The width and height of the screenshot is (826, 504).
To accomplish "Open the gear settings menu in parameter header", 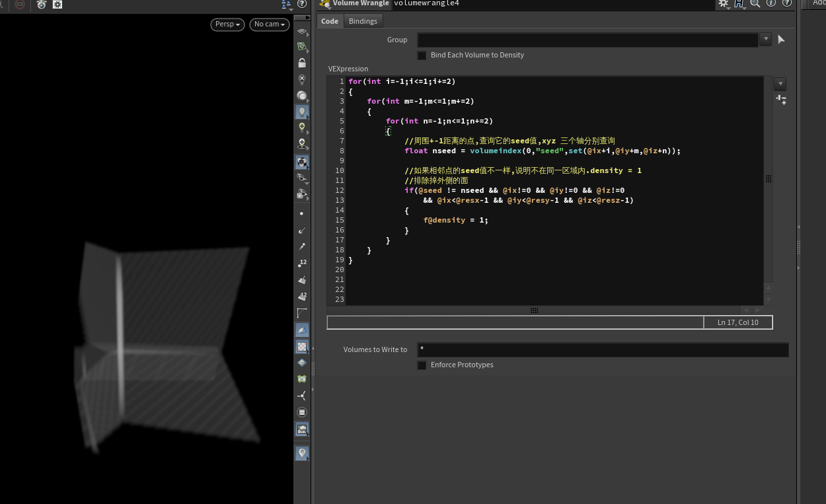I will [x=724, y=3].
